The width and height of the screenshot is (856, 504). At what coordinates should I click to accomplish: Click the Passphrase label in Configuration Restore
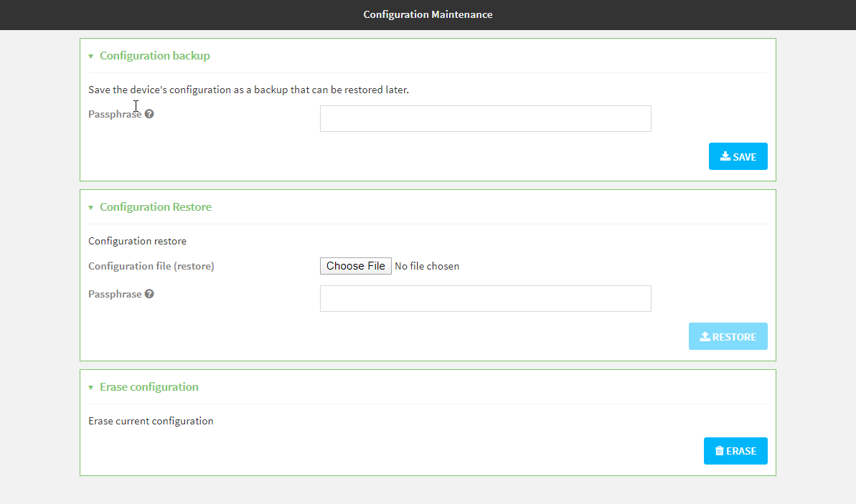[x=115, y=294]
